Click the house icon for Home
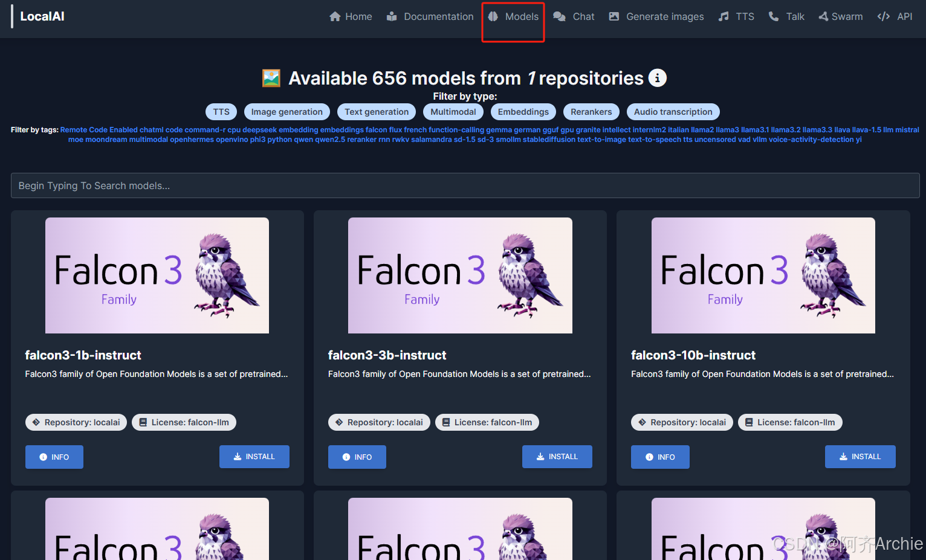 point(335,16)
